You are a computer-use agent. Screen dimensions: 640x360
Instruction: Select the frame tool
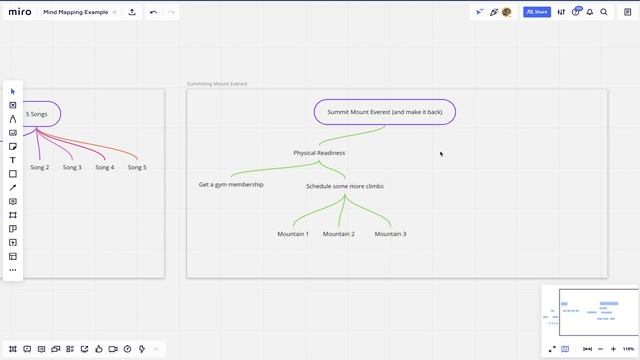pyautogui.click(x=13, y=215)
